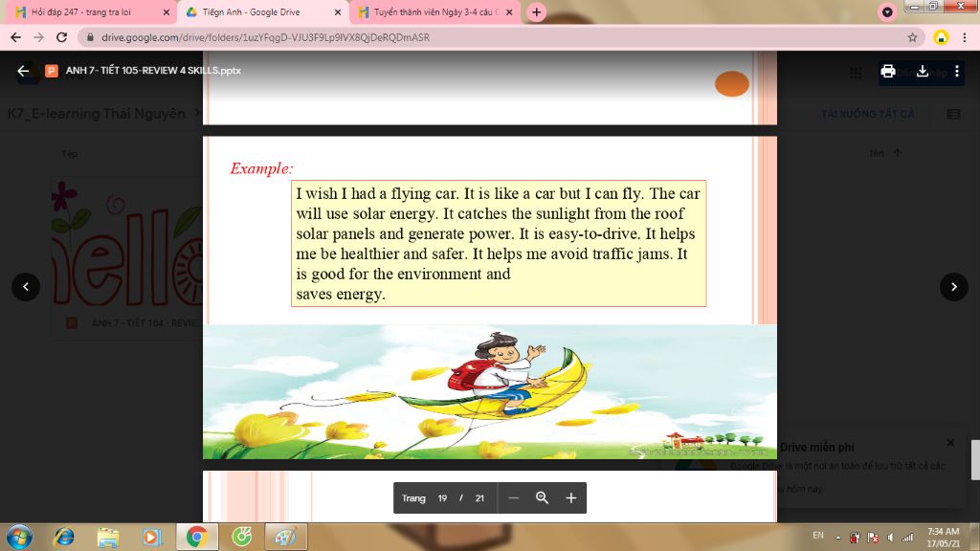This screenshot has height=551, width=980.
Task: Close the Hỏi đáp 247 tab
Action: tap(167, 11)
